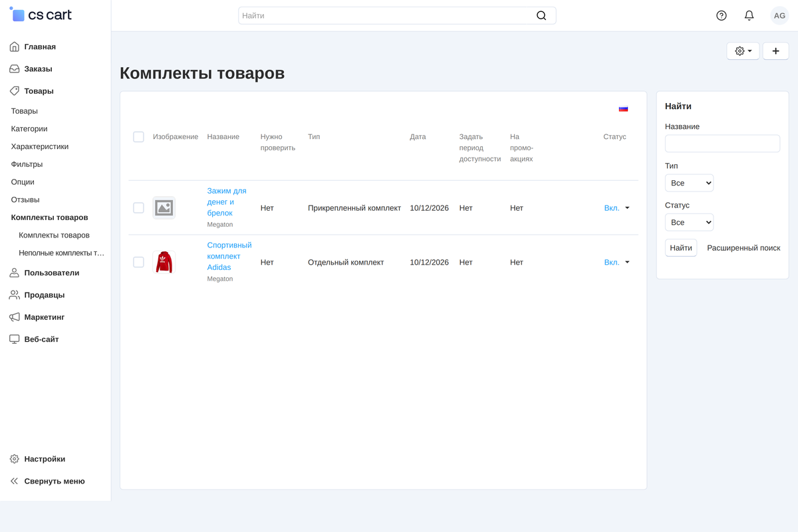Open the help question mark icon
798x532 pixels.
722,15
